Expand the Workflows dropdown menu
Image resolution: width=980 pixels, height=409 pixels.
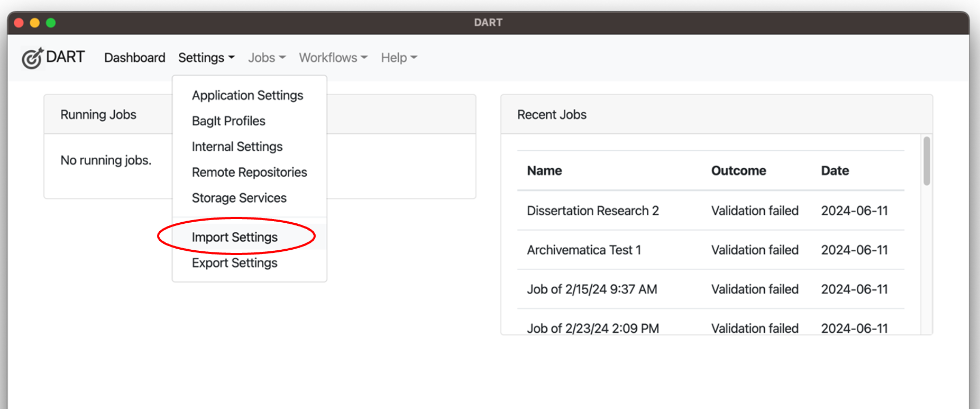tap(333, 58)
